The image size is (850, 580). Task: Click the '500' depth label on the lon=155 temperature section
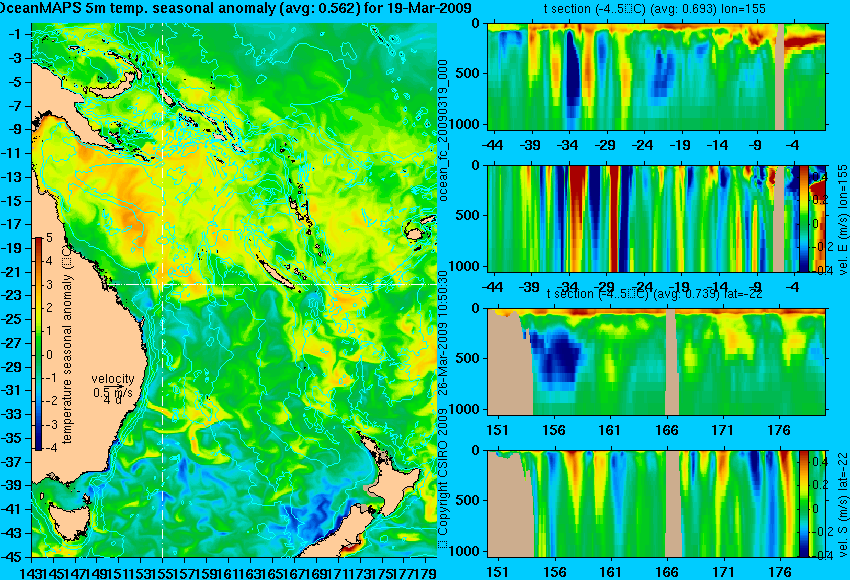click(469, 73)
